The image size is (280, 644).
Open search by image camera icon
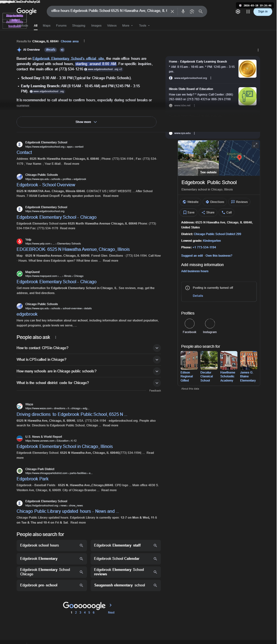click(192, 11)
